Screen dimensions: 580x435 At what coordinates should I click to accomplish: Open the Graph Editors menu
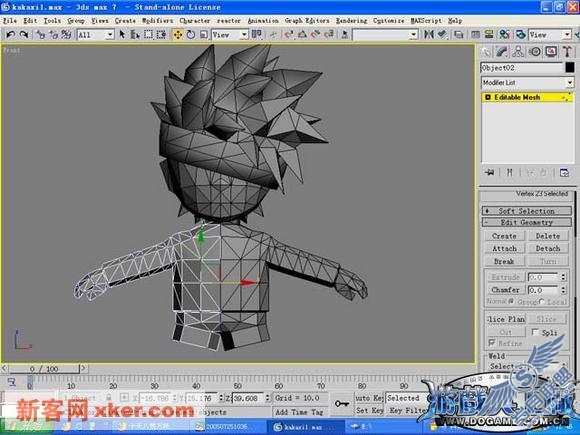point(307,21)
